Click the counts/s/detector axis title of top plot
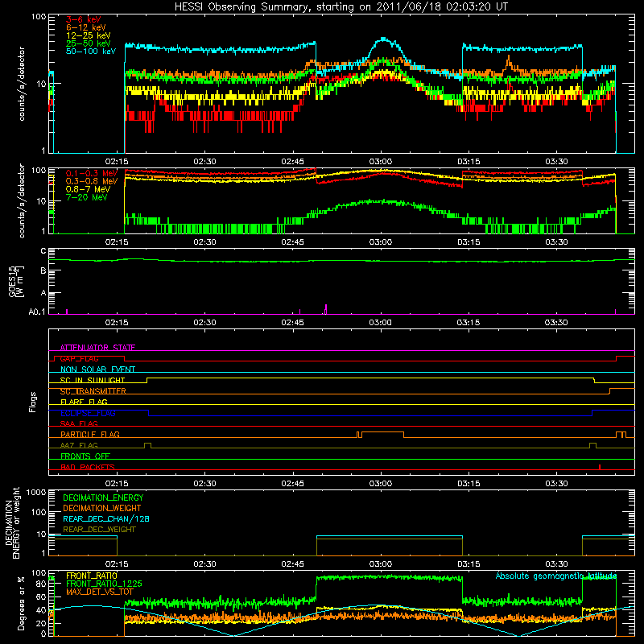The image size is (644, 644). 22,84
